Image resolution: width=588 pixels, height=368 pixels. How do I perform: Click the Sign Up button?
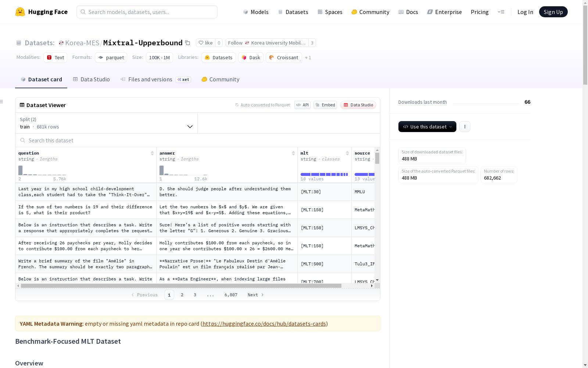[553, 12]
